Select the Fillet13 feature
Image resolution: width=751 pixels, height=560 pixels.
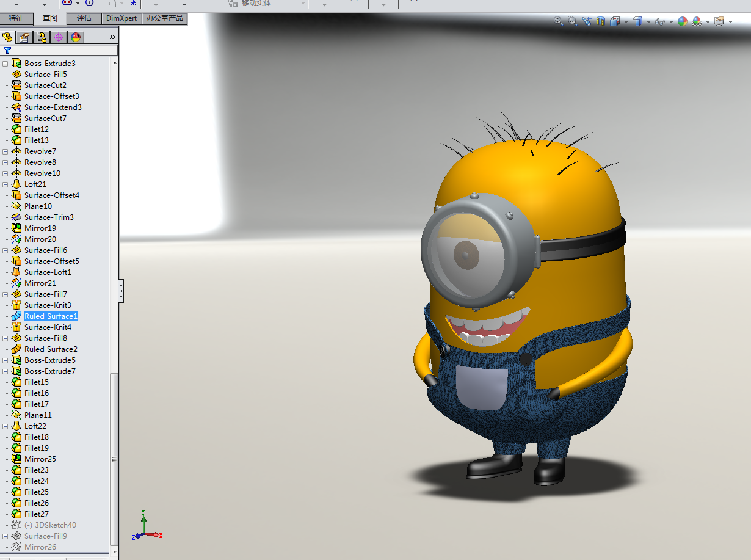[x=37, y=140]
